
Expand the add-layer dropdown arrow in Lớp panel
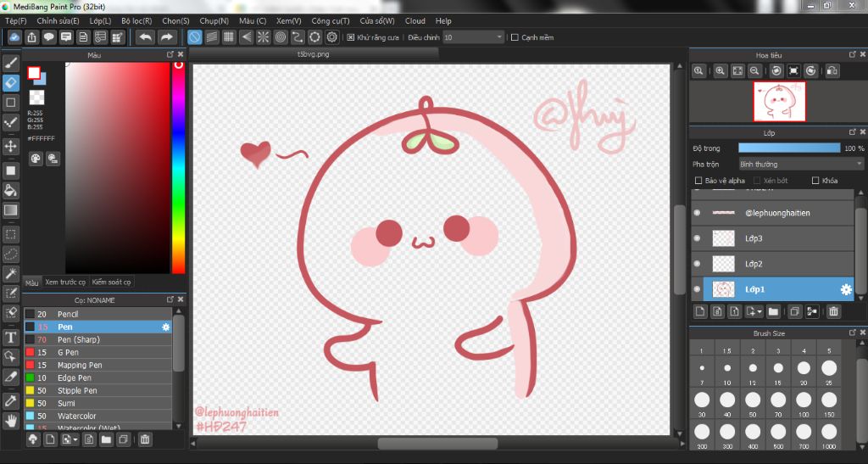pos(759,311)
